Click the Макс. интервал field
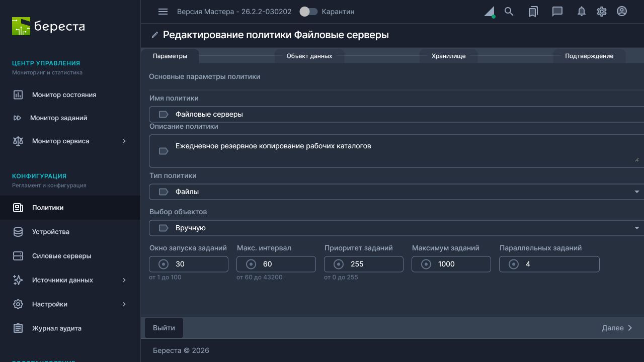Viewport: 644px width, 362px height. 276,264
